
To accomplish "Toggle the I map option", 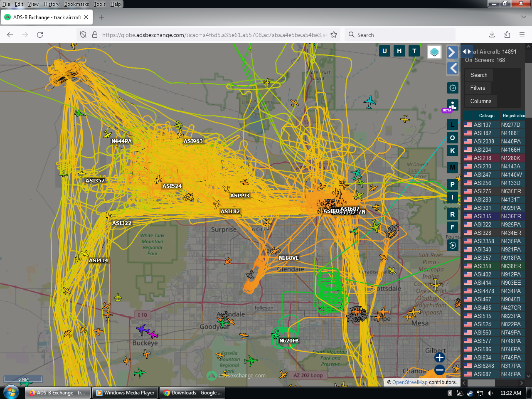I will coord(453,197).
